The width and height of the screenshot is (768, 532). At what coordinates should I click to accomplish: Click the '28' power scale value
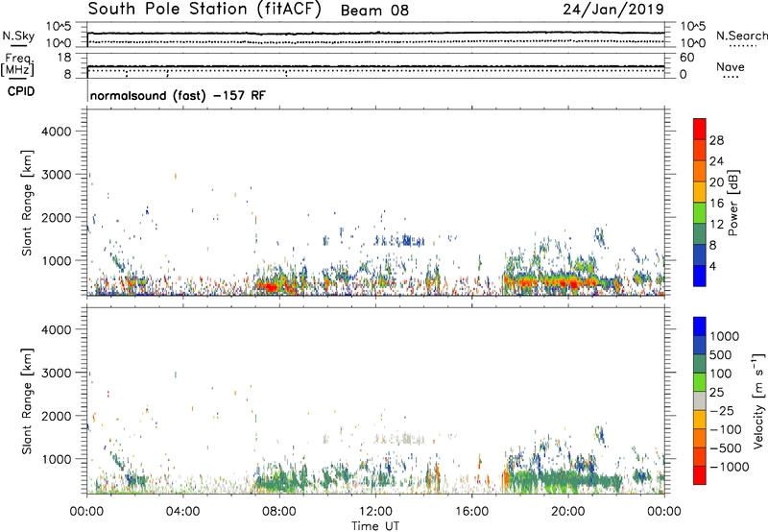pyautogui.click(x=716, y=140)
